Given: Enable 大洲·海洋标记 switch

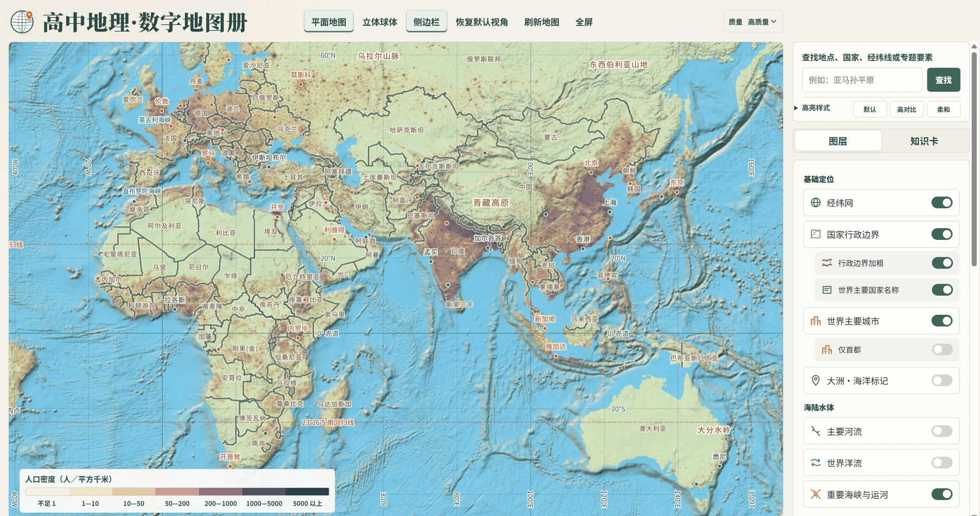Looking at the screenshot, I should (x=942, y=381).
